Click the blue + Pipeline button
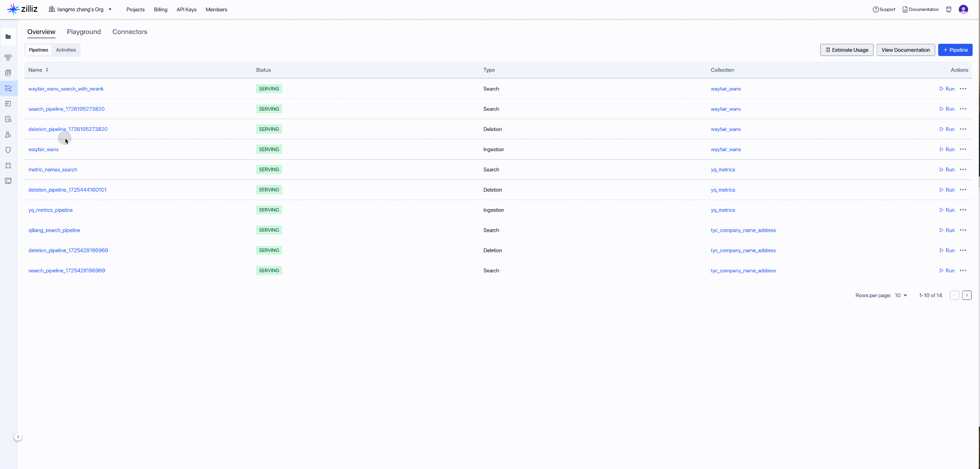The image size is (980, 469). click(x=955, y=50)
